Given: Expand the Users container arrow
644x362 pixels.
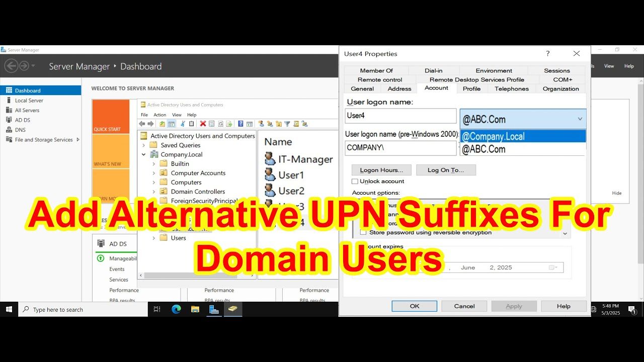Looking at the screenshot, I should click(154, 238).
